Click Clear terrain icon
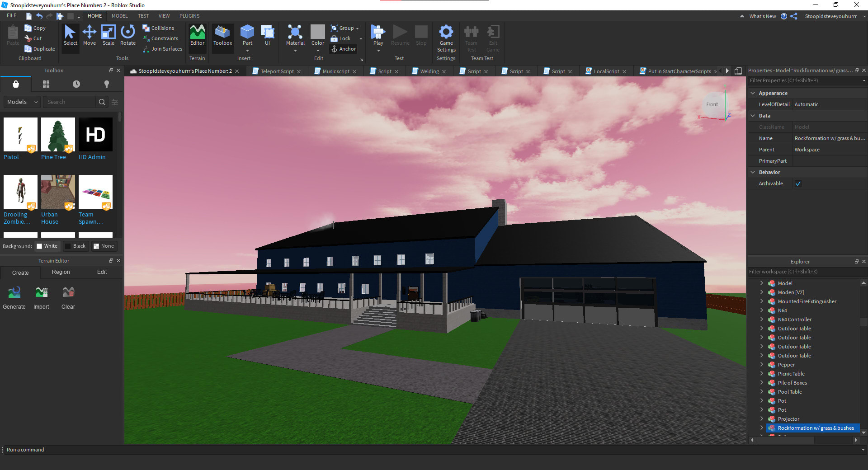This screenshot has width=868, height=470. 68,292
